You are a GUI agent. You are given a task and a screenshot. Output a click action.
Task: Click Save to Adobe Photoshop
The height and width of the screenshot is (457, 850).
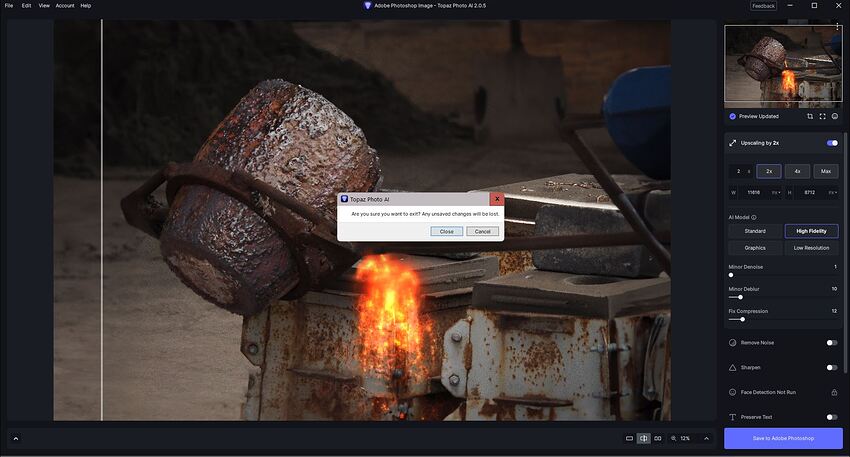pos(783,438)
